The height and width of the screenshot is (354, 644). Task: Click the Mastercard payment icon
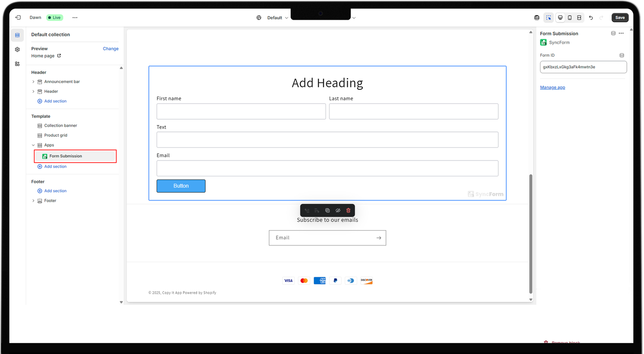click(304, 281)
